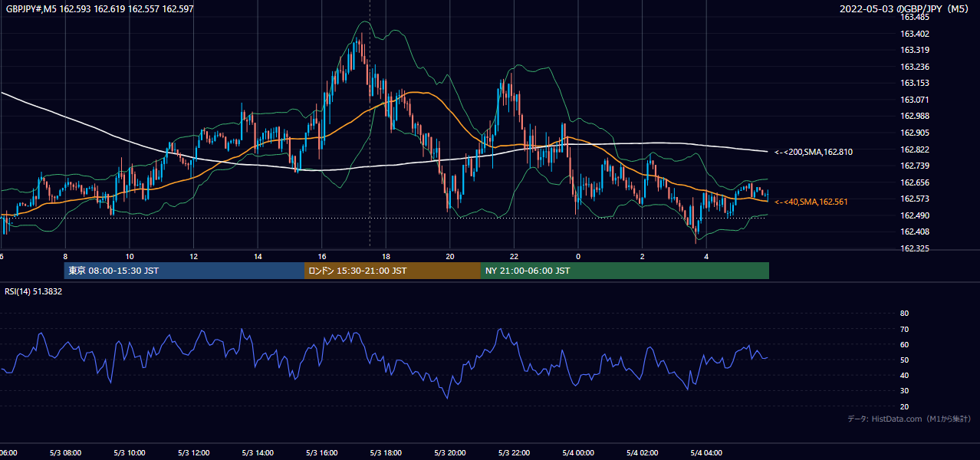Click price axis value 162.988
This screenshot has height=460, width=980.
click(x=915, y=116)
